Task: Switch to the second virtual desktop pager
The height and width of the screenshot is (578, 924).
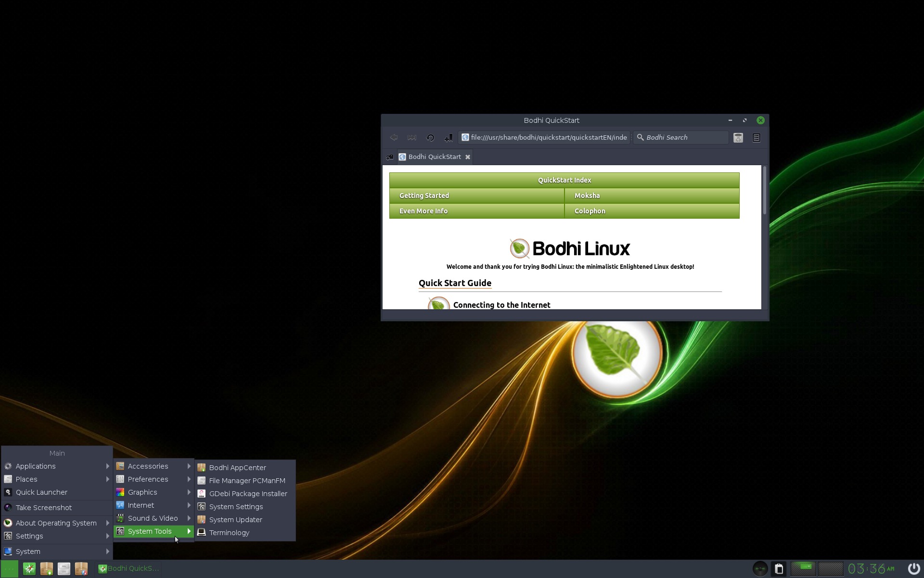Action: point(831,569)
